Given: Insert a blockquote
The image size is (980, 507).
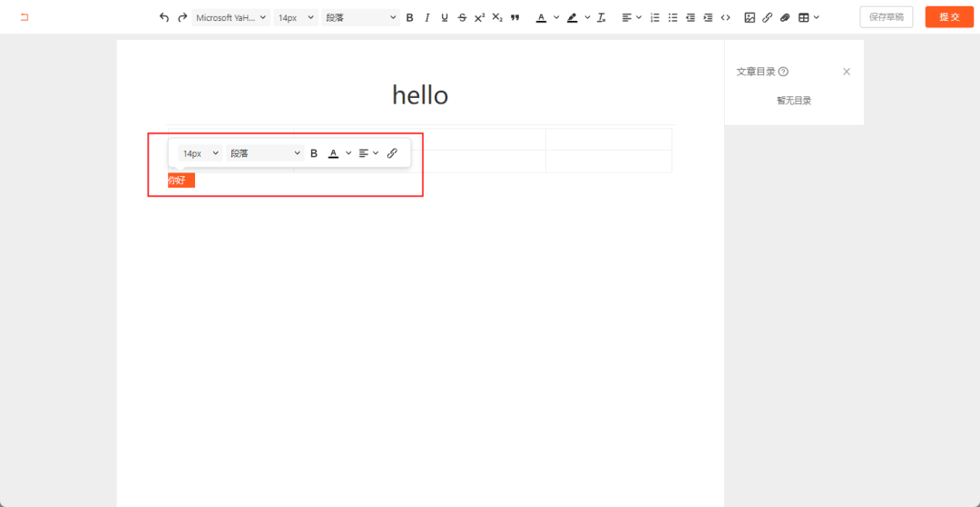Looking at the screenshot, I should 515,17.
